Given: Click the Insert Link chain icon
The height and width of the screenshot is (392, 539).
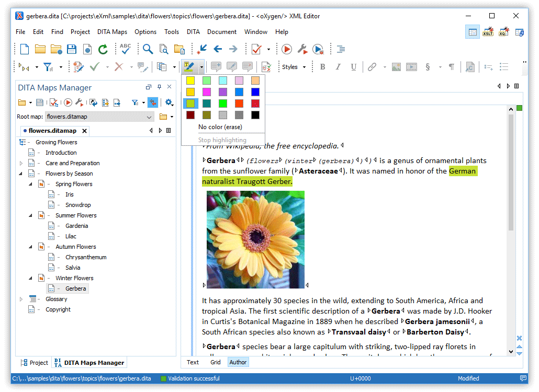Looking at the screenshot, I should (x=372, y=67).
